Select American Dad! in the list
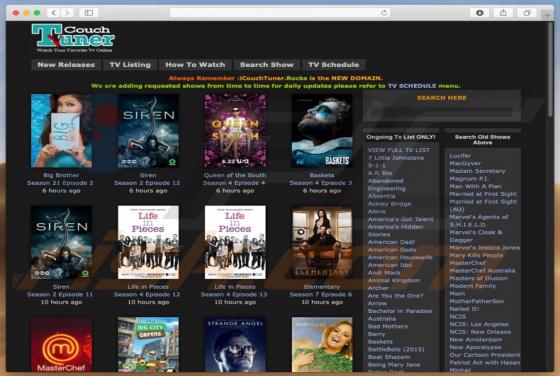 (391, 242)
